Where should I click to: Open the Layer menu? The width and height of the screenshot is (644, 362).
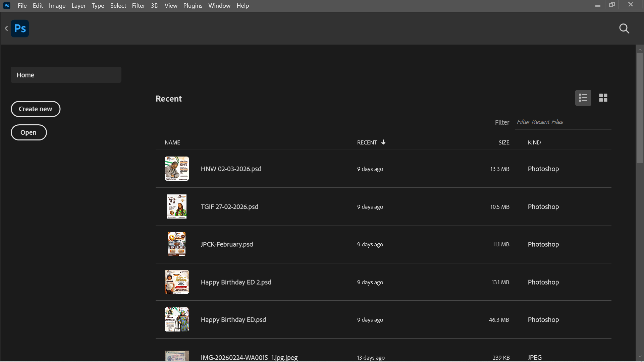coord(78,6)
